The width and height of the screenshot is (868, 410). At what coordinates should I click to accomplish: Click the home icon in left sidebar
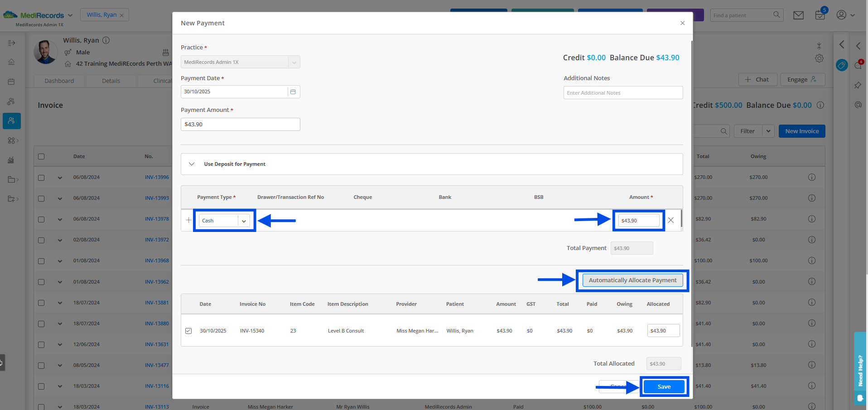coord(12,62)
